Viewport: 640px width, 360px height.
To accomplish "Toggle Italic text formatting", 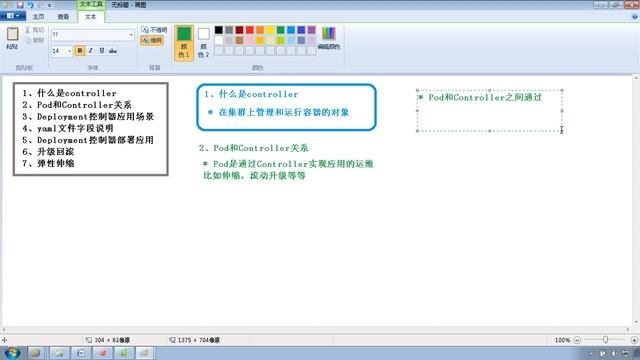I will (91, 51).
